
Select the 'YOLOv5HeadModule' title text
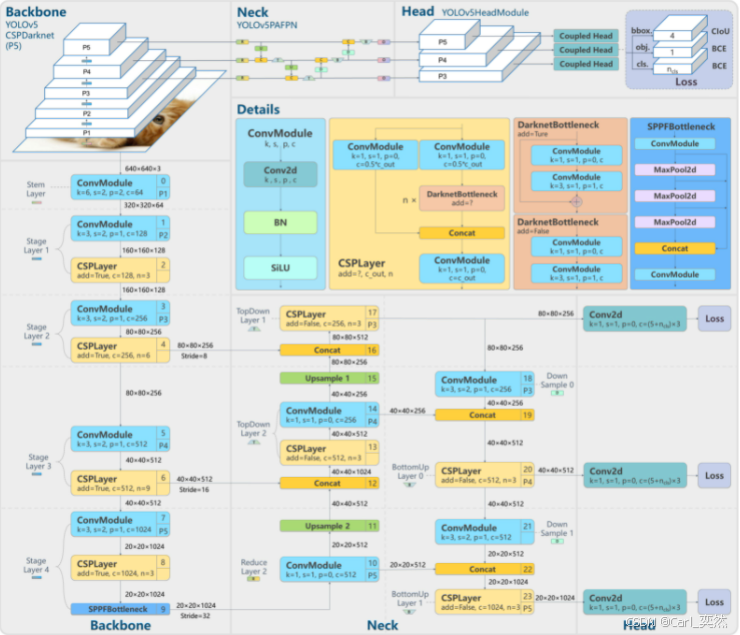point(485,13)
